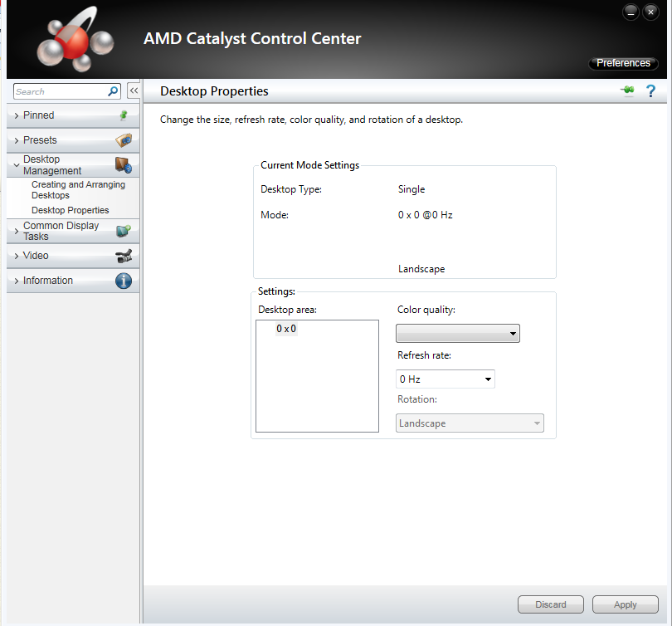Click Landscape text in Current Mode Settings
This screenshot has height=626, width=672.
coord(421,269)
